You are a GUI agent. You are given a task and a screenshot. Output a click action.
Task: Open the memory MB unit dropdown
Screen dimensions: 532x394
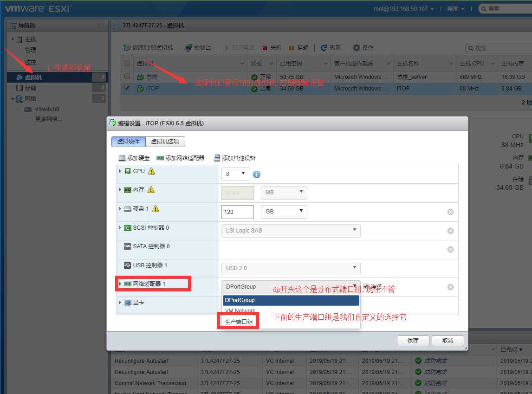point(284,193)
